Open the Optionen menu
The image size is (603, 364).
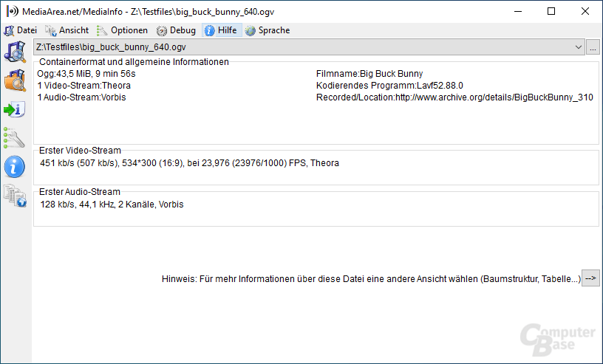pyautogui.click(x=122, y=30)
